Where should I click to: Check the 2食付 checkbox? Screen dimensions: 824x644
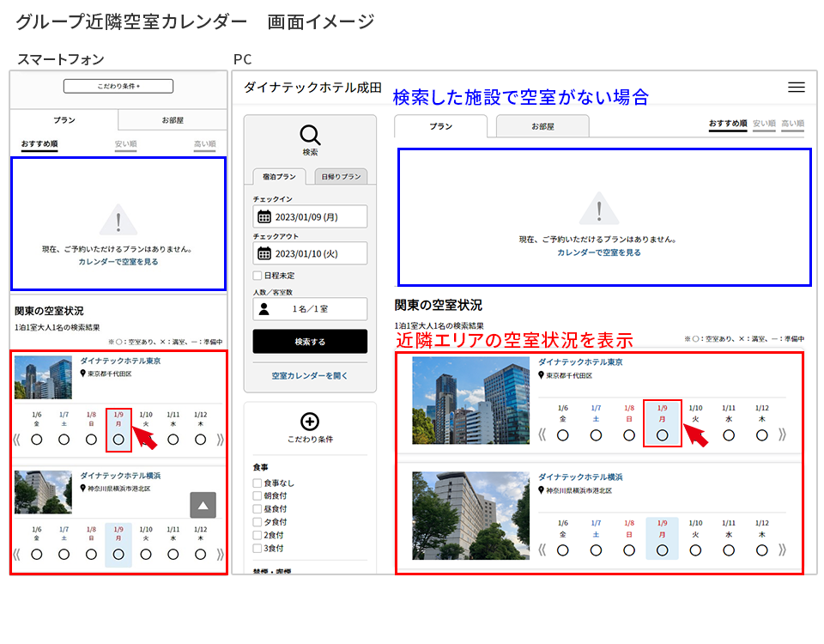coord(257,535)
